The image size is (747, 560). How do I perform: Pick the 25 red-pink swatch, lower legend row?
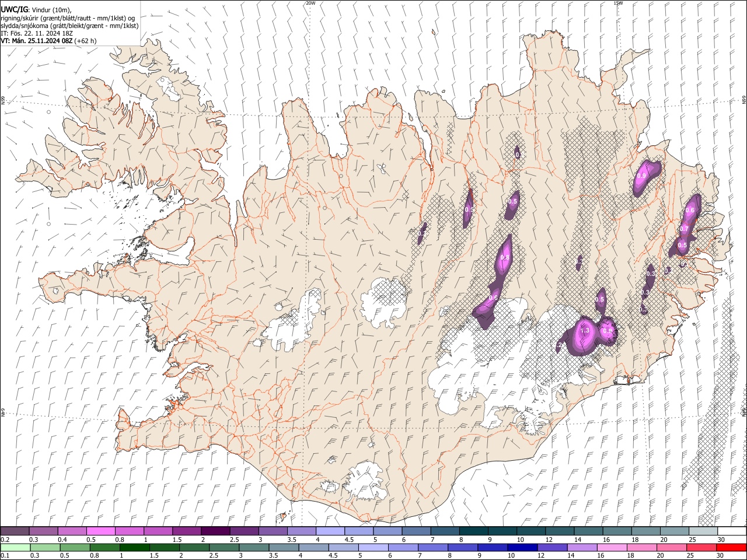701,547
